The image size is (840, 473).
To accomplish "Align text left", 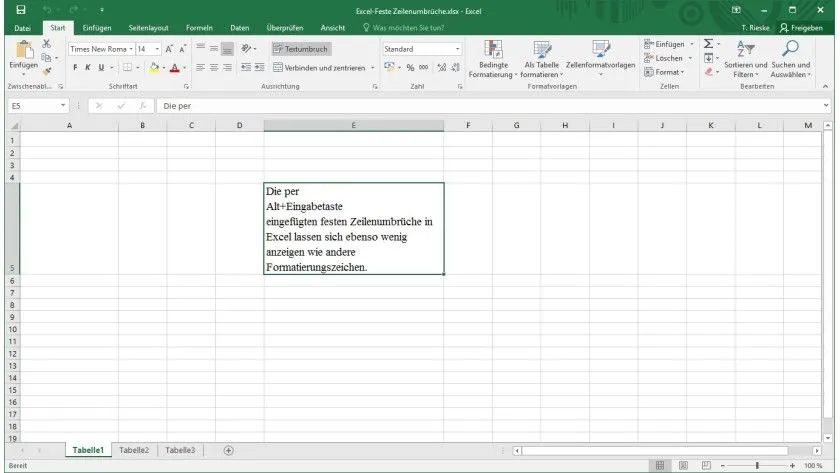I will point(200,67).
